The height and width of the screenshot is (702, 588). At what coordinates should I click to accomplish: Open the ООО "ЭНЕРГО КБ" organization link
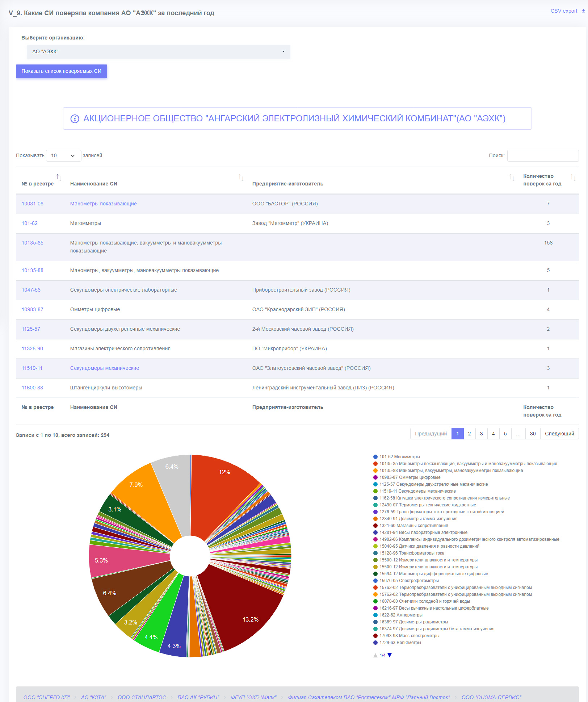point(47,697)
